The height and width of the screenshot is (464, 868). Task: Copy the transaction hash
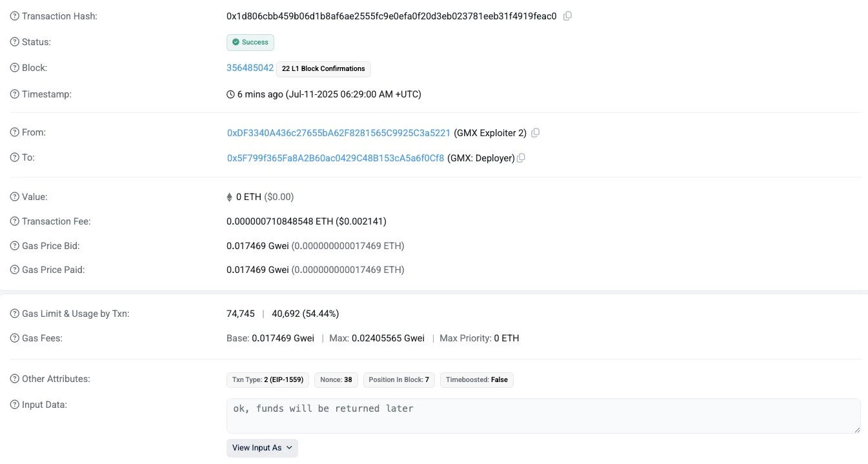(567, 15)
